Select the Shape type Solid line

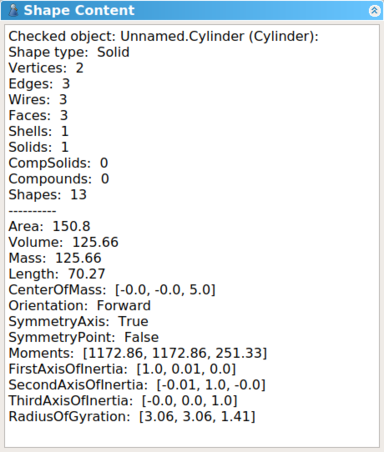point(69,52)
